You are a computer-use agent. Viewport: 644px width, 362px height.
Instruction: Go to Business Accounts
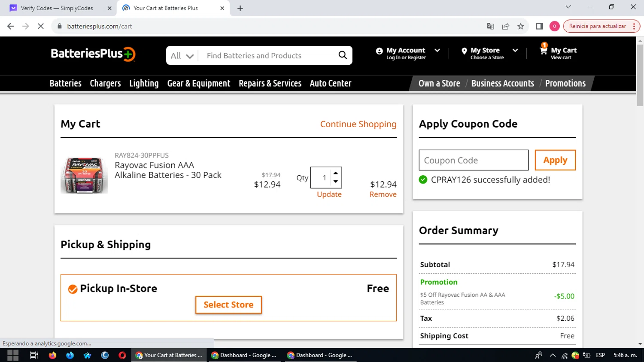coord(503,83)
